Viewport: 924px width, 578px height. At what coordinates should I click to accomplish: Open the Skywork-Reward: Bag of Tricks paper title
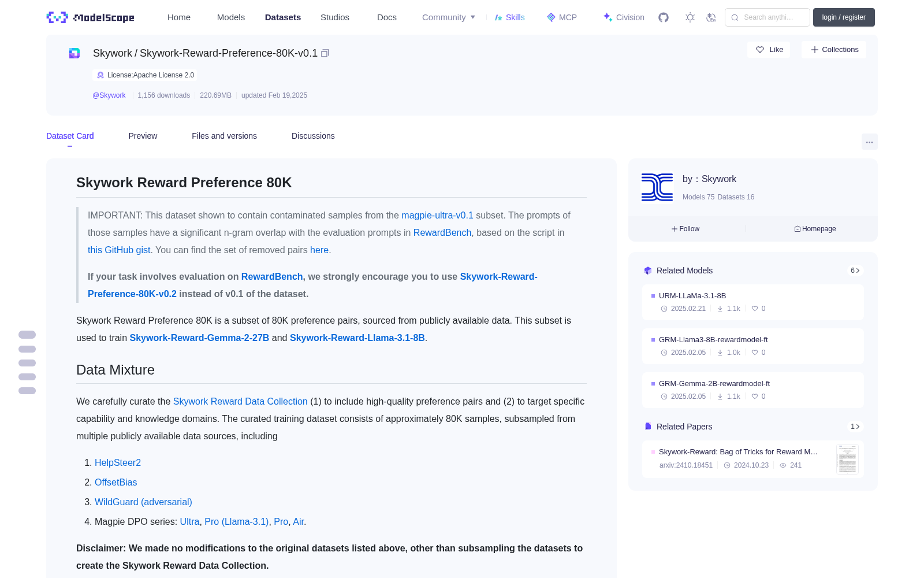738,452
